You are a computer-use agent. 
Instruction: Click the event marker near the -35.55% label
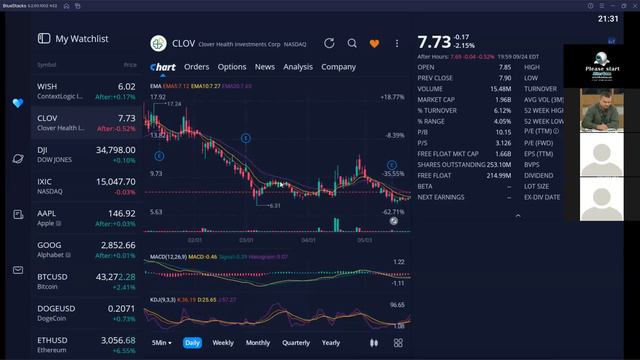[391, 165]
